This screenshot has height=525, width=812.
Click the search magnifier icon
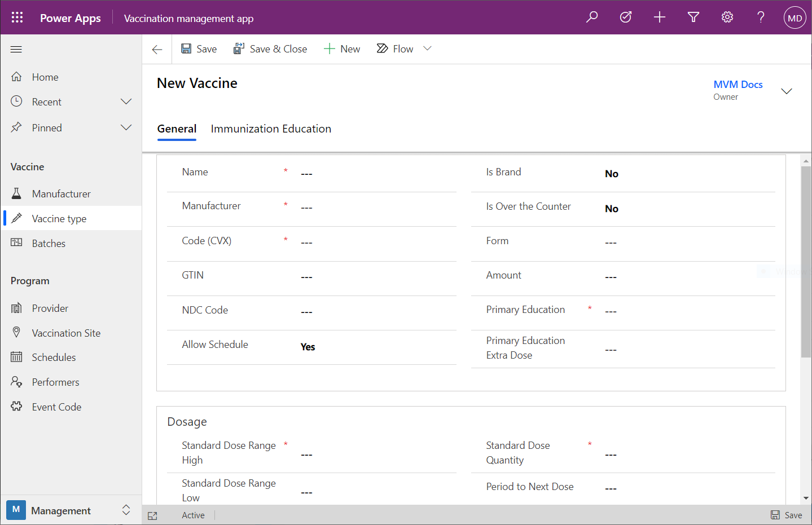click(x=592, y=17)
